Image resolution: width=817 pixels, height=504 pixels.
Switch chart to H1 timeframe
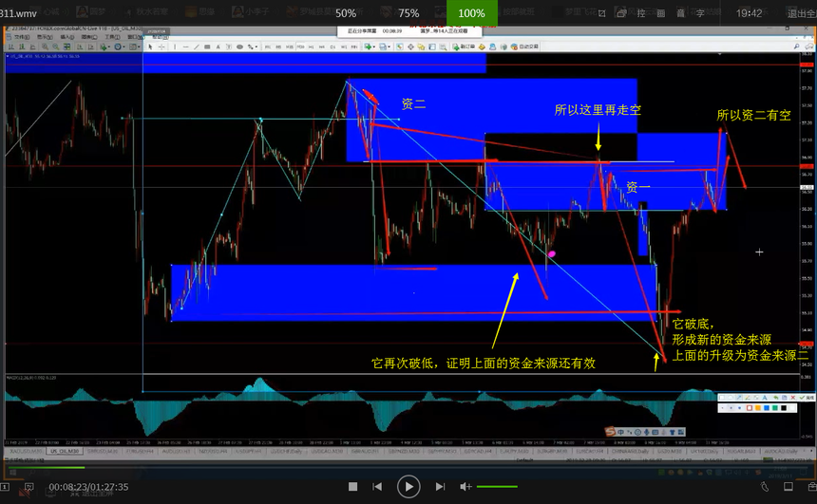pos(311,47)
